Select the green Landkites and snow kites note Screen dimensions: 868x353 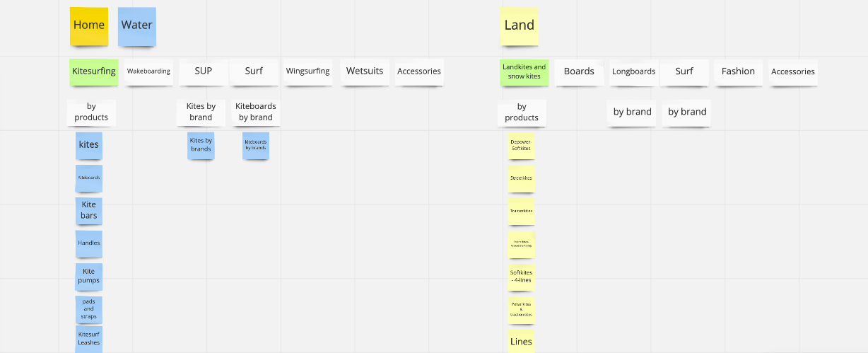point(524,71)
